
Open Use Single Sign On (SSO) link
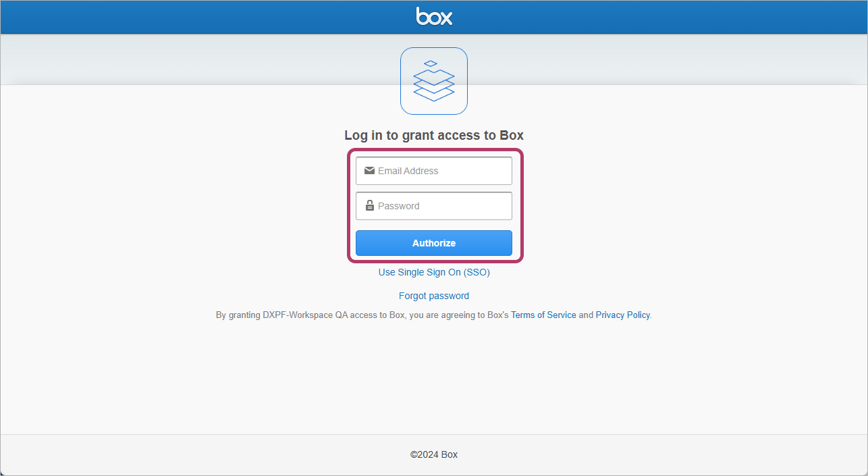tap(434, 272)
